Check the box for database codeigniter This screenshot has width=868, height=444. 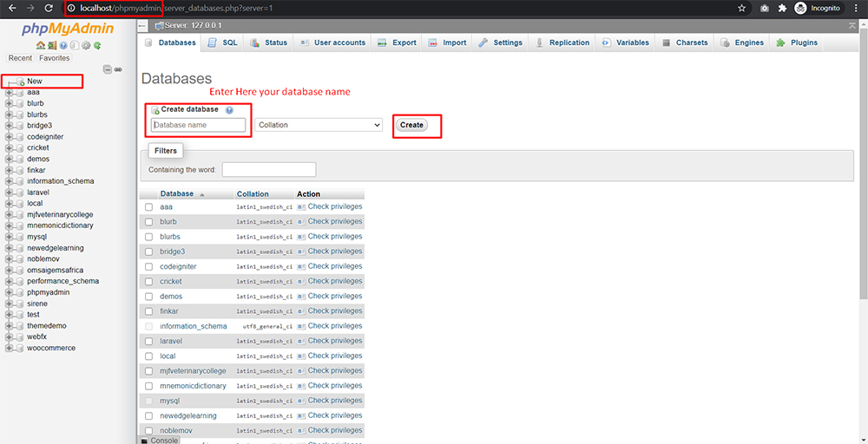[149, 266]
